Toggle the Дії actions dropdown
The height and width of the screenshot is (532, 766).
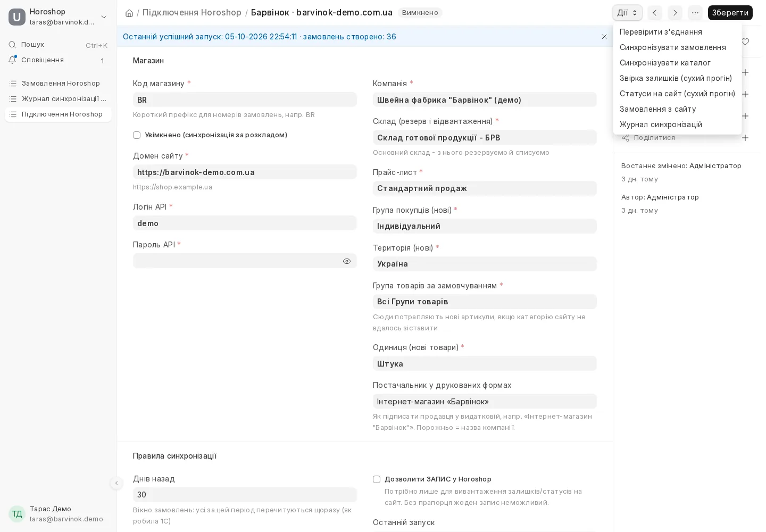tap(627, 13)
